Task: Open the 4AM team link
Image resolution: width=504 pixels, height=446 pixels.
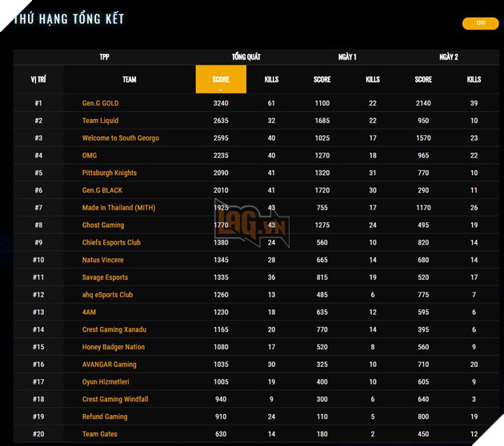Action: (x=89, y=312)
